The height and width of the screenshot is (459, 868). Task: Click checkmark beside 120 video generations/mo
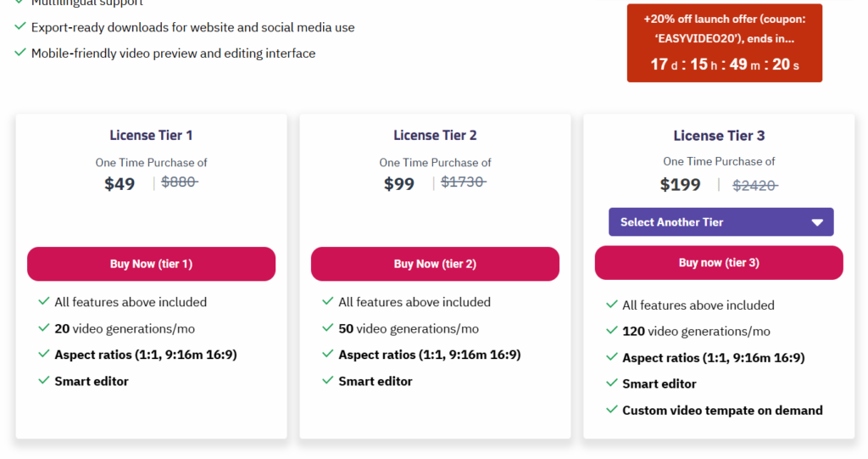pos(612,330)
